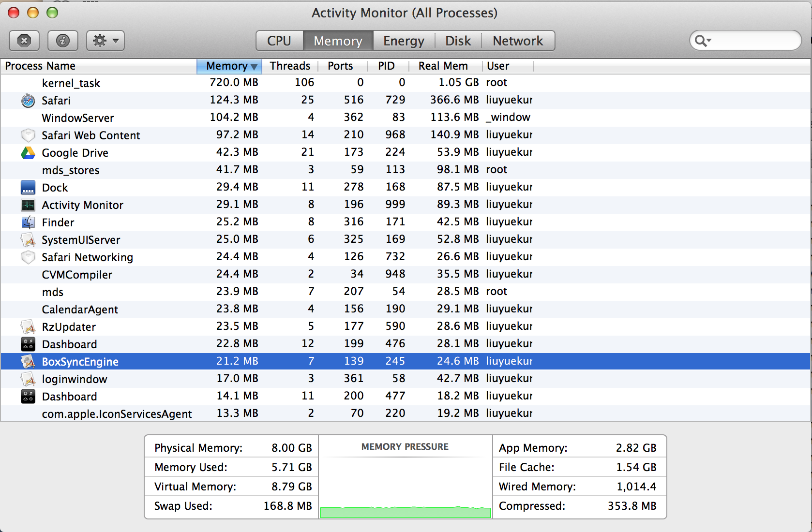812x532 pixels.
Task: Click kernel_task's 1.05 GB real memory value
Action: (x=459, y=83)
